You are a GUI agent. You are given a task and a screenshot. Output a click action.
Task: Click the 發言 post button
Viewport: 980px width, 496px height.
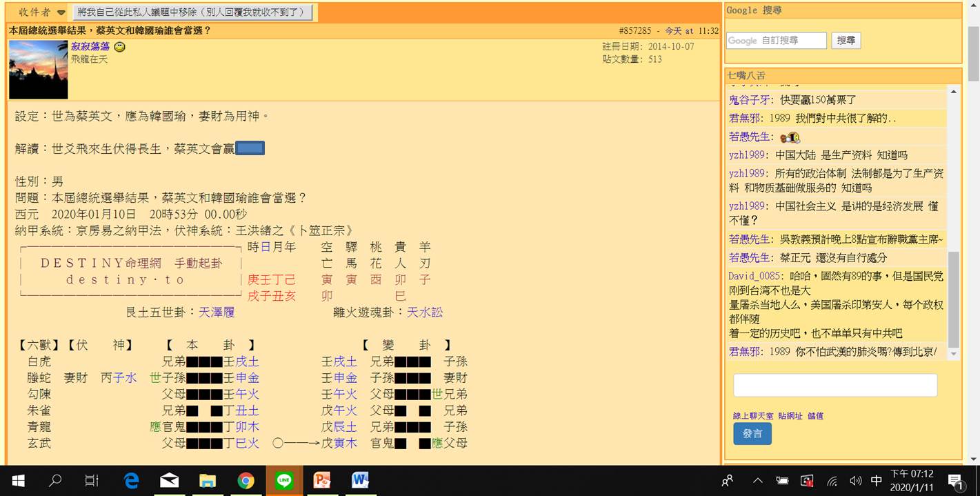pyautogui.click(x=752, y=435)
